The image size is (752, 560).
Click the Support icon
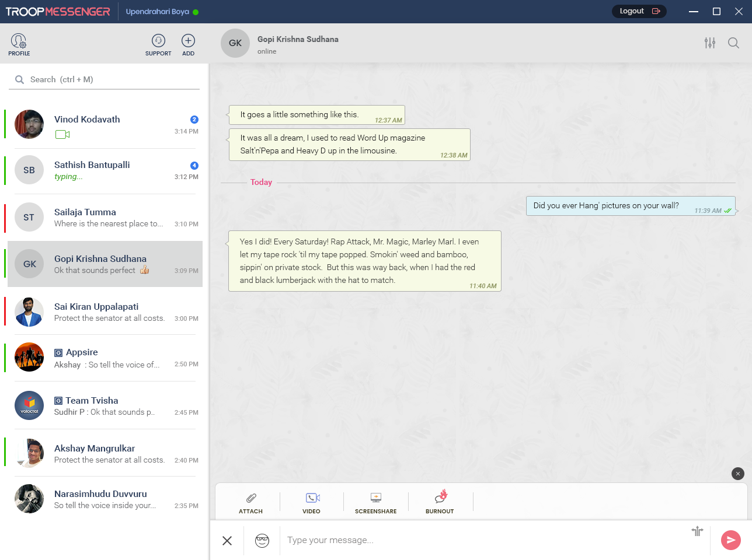pyautogui.click(x=158, y=41)
